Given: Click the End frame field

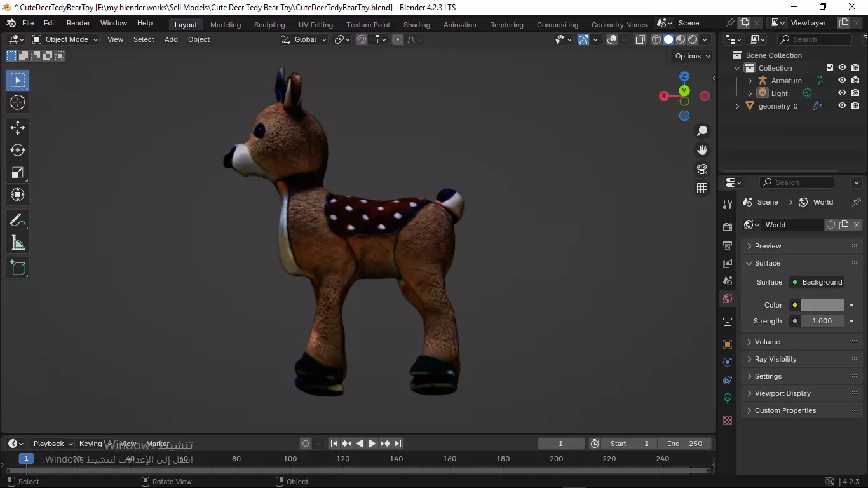Looking at the screenshot, I should [684, 444].
